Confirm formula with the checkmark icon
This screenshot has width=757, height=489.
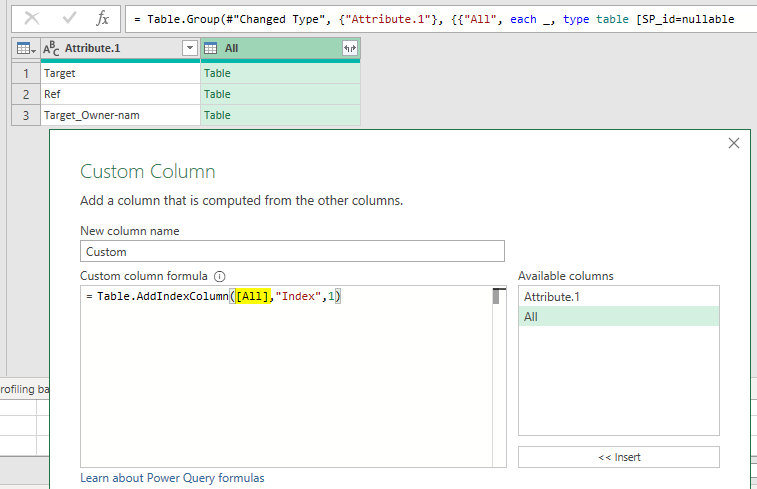coord(69,18)
